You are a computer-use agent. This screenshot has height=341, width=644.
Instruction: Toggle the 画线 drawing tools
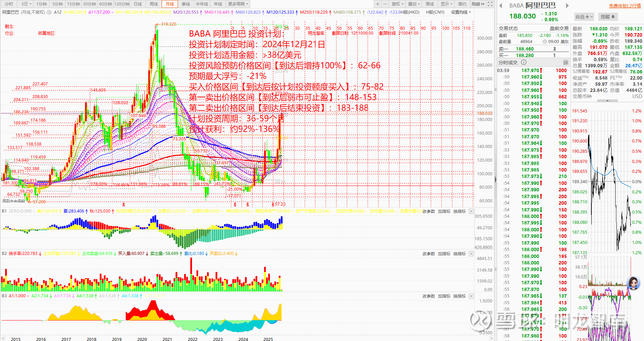430,4
